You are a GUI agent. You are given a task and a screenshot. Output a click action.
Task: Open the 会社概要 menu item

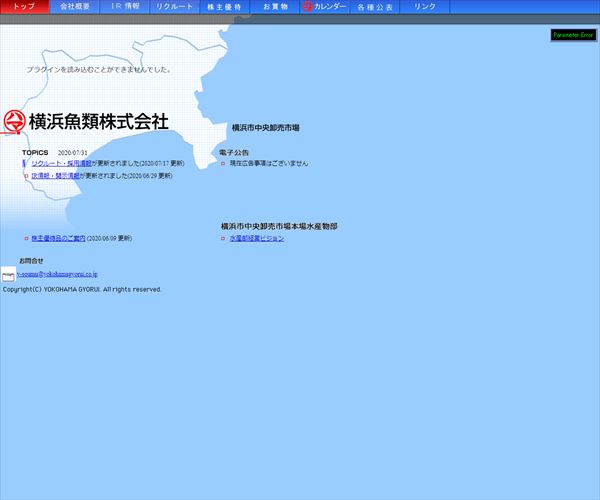point(75,7)
